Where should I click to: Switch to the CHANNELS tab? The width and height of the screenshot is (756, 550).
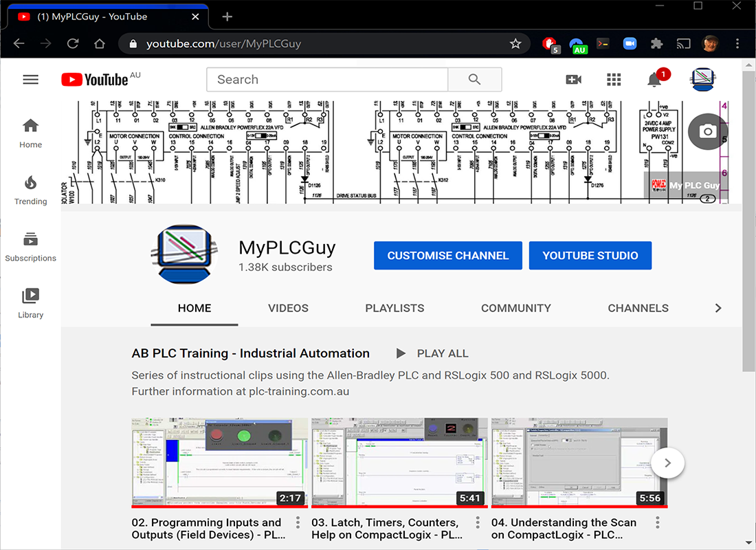pos(638,308)
